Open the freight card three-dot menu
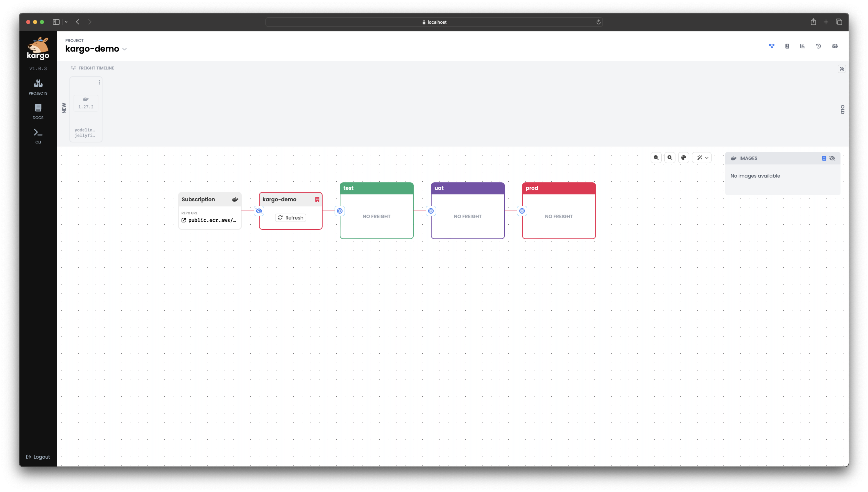 coord(99,82)
